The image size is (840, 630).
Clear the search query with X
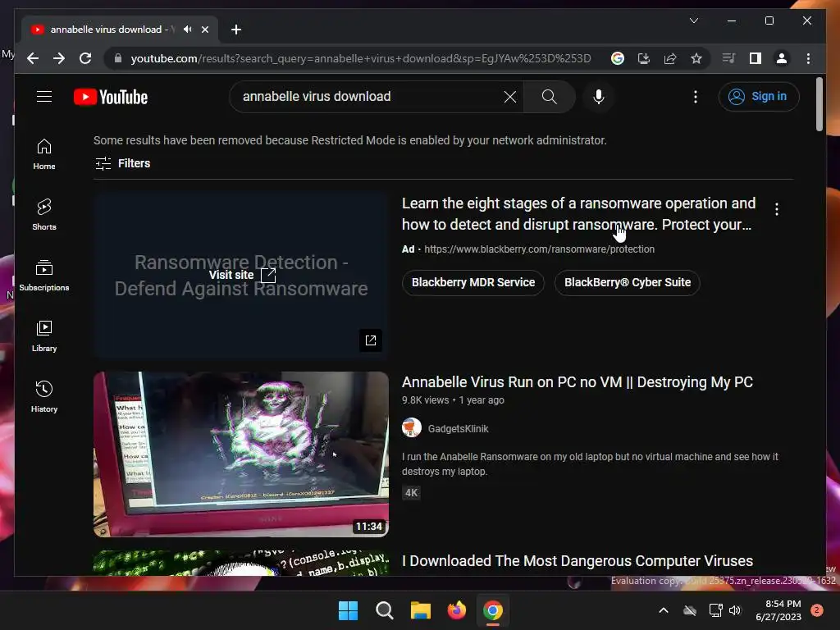pos(510,97)
